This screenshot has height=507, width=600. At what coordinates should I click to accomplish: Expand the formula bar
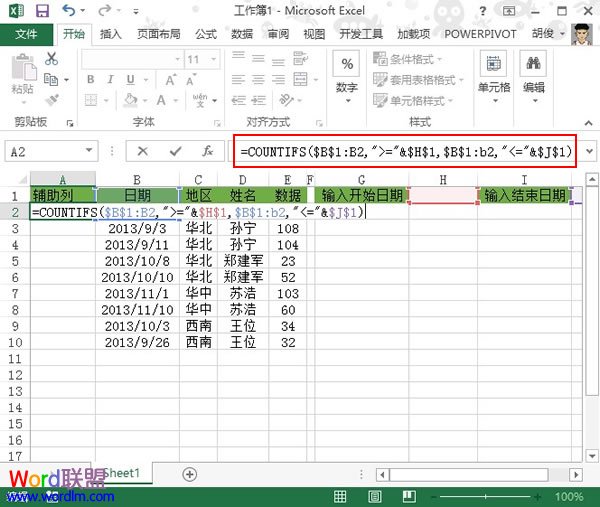[589, 151]
